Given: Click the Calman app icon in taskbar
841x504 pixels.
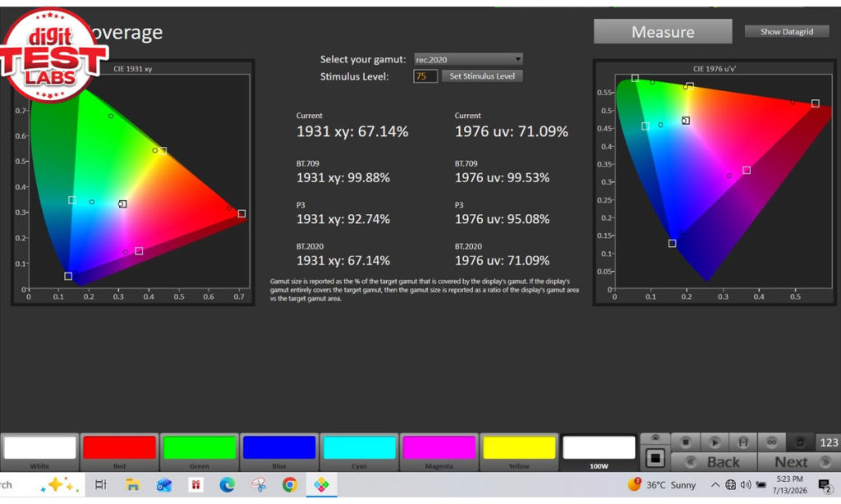Looking at the screenshot, I should pyautogui.click(x=321, y=484).
